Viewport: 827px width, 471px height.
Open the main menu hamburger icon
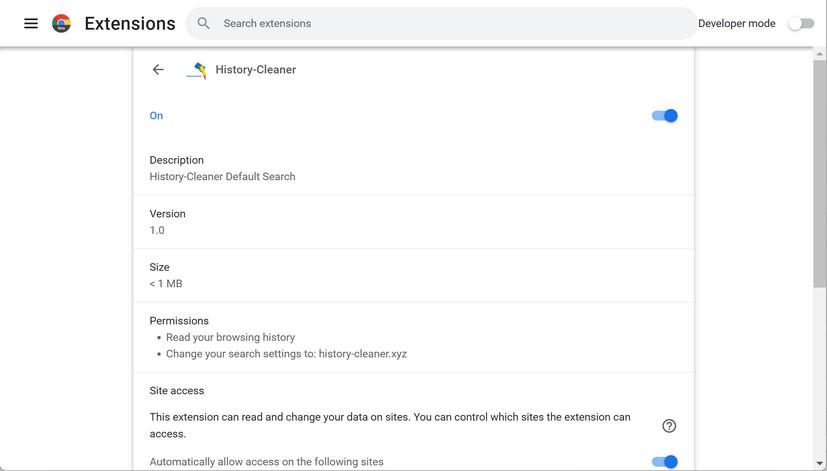coord(31,23)
